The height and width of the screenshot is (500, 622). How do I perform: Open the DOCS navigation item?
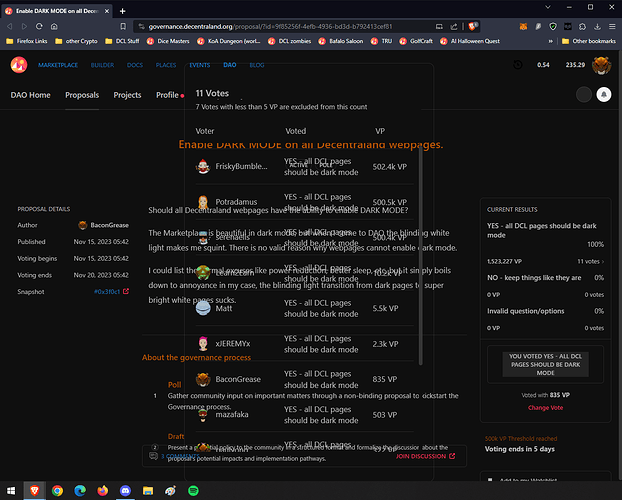(135, 65)
